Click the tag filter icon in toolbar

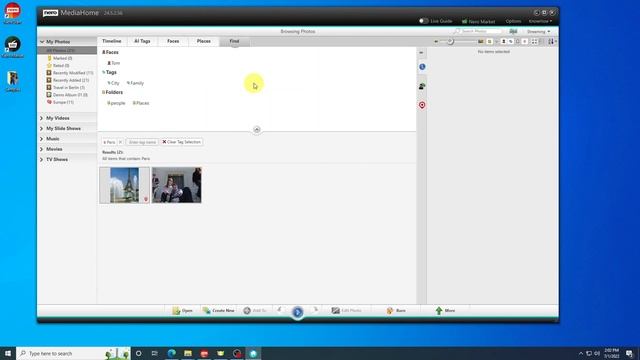[x=511, y=41]
